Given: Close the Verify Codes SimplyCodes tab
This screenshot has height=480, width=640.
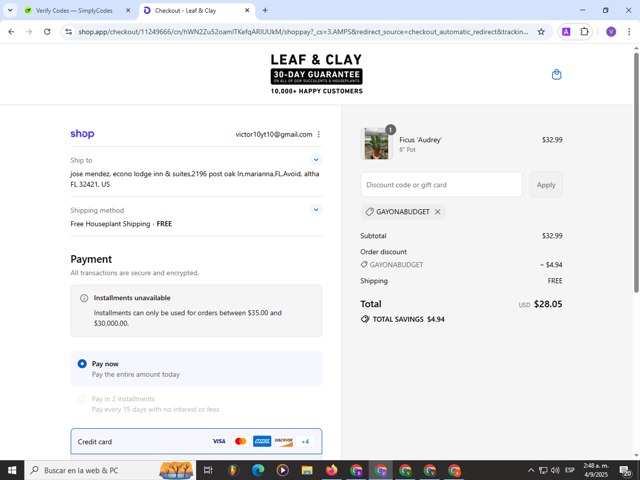Looking at the screenshot, I should tap(128, 11).
